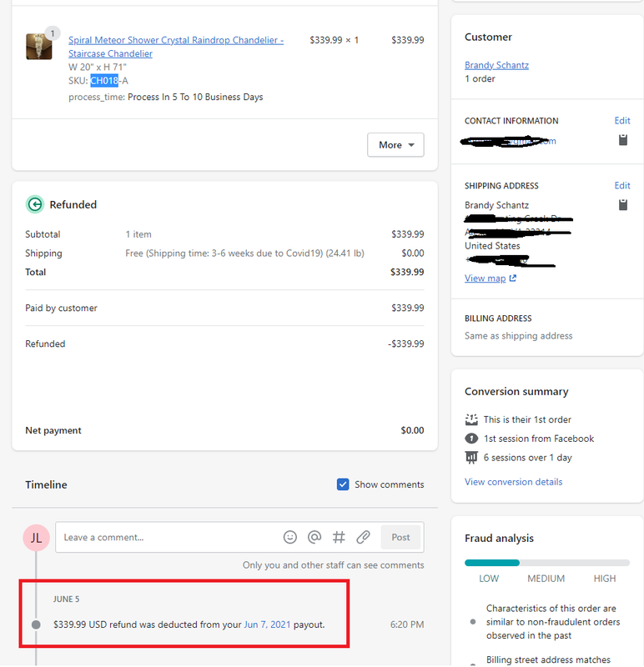Post the timeline comment
644x667 pixels.
(400, 537)
